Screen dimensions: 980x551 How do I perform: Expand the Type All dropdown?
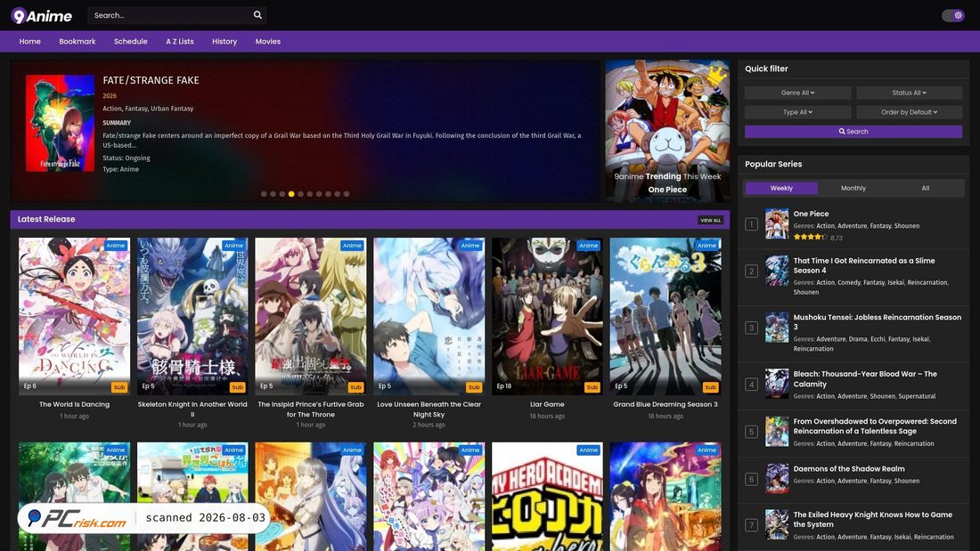point(797,112)
